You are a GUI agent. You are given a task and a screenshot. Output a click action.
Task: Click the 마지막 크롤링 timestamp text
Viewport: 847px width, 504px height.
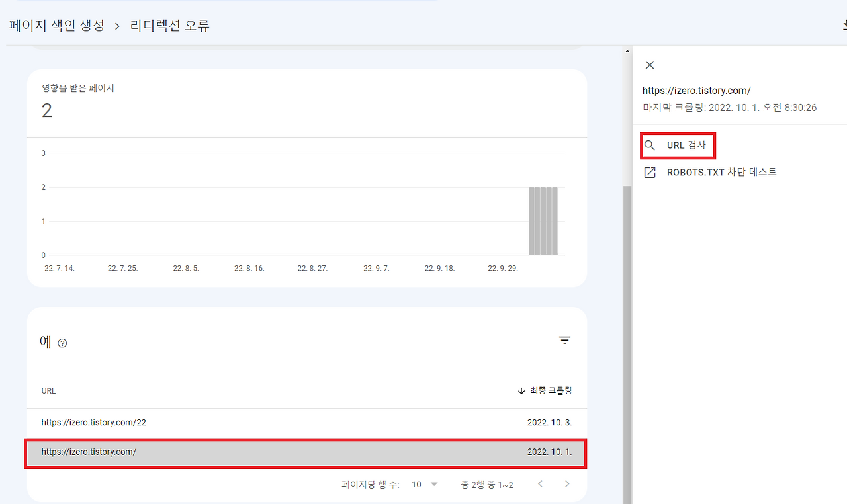(729, 107)
